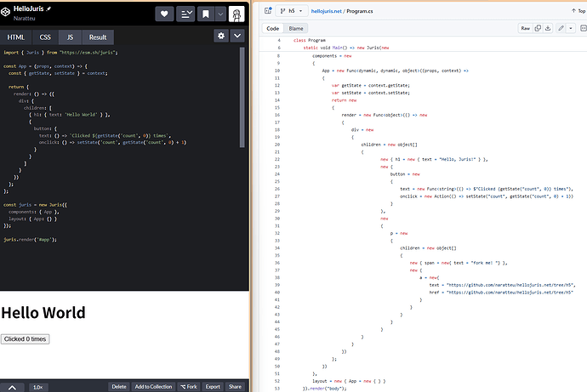Click the JS editor vertical scrollbar
Image resolution: width=587 pixels, height=392 pixels.
tap(242, 97)
